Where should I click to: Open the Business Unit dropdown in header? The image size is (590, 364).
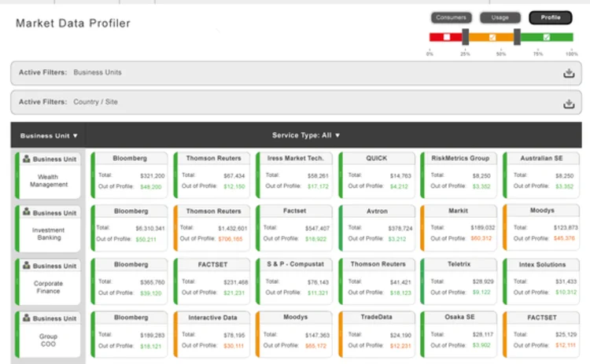(49, 136)
